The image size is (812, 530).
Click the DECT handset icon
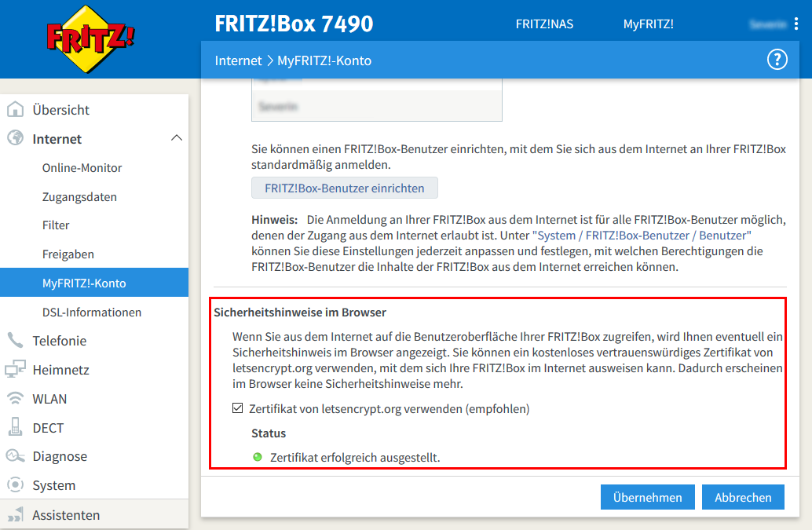coord(15,427)
